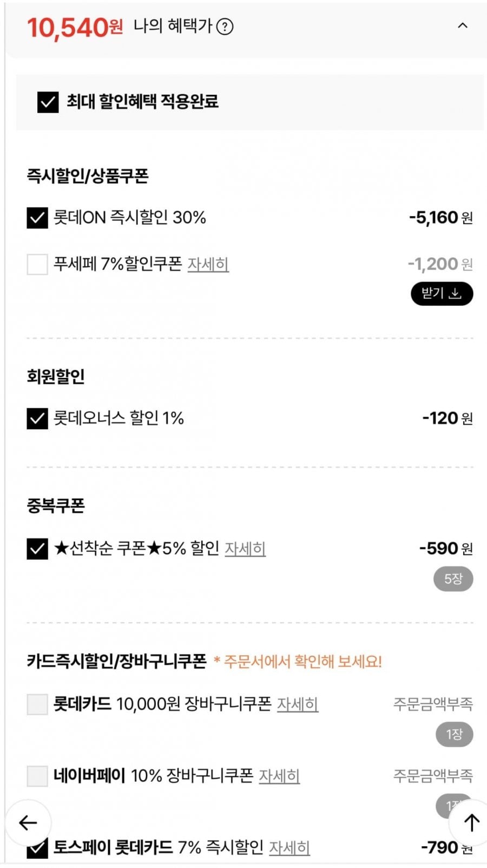
Task: Collapse the benefit price panel chevron
Action: click(x=463, y=25)
